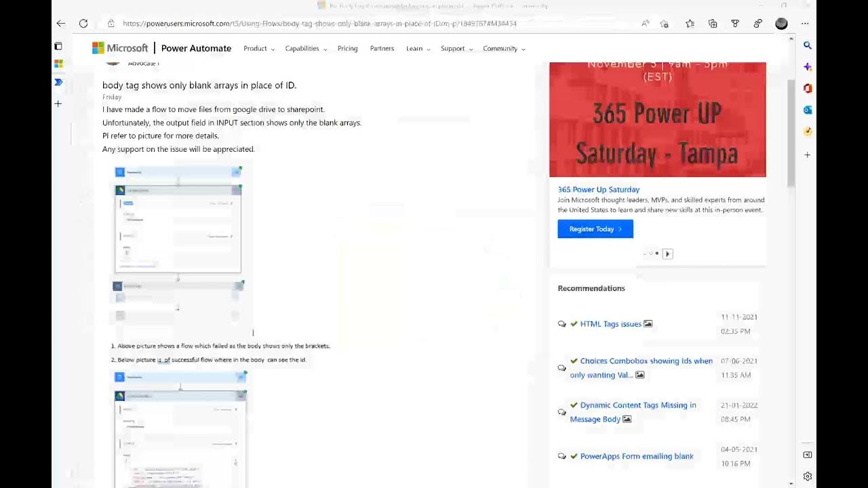Click the 07-06-2021 date entry
This screenshot has width=868, height=488.
739,361
